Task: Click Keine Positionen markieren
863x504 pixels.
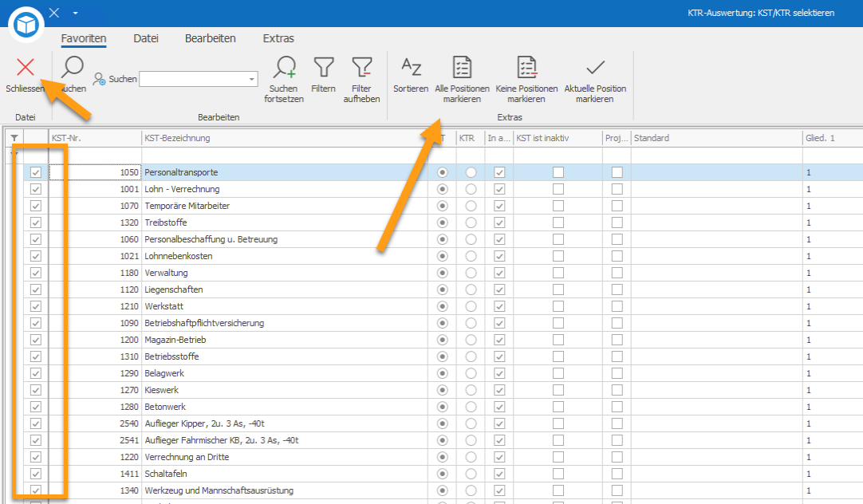Action: point(526,69)
